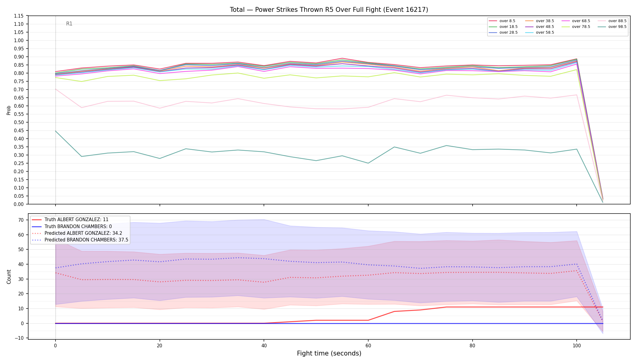
Task: Click the 'over 38.5' legend entry
Action: coord(540,21)
